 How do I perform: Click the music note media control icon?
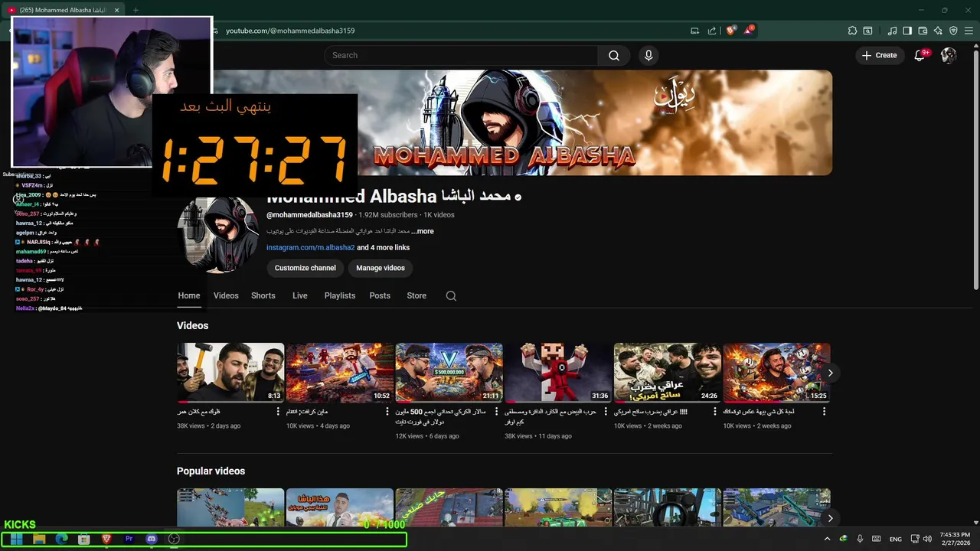click(x=892, y=31)
